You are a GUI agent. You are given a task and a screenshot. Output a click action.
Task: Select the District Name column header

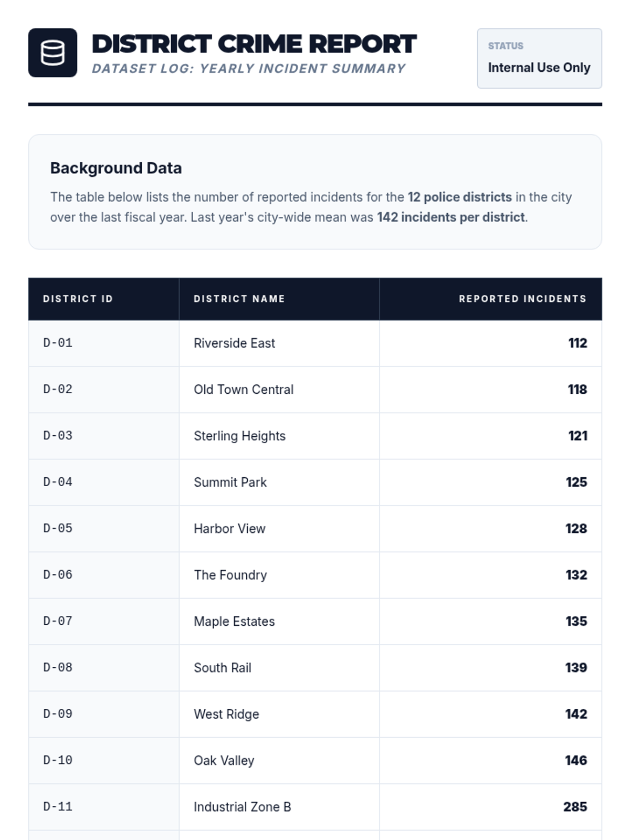click(x=239, y=299)
